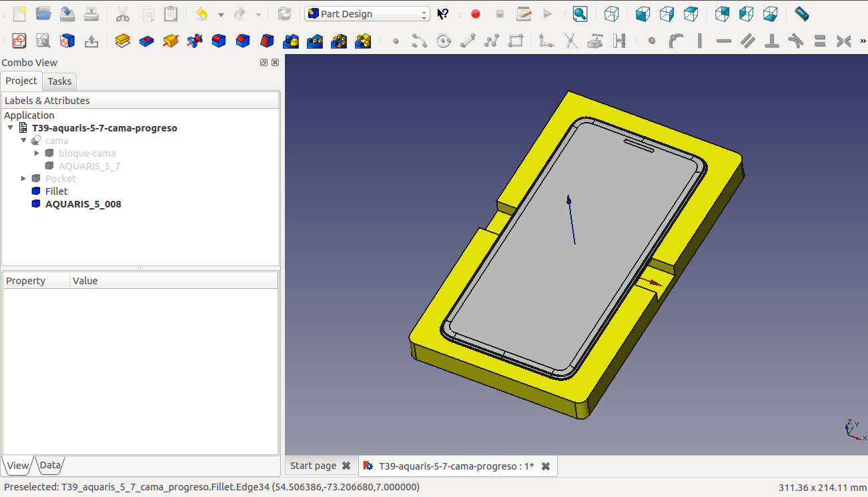The width and height of the screenshot is (868, 497).
Task: Expand the Pocket tree node
Action: (x=24, y=179)
